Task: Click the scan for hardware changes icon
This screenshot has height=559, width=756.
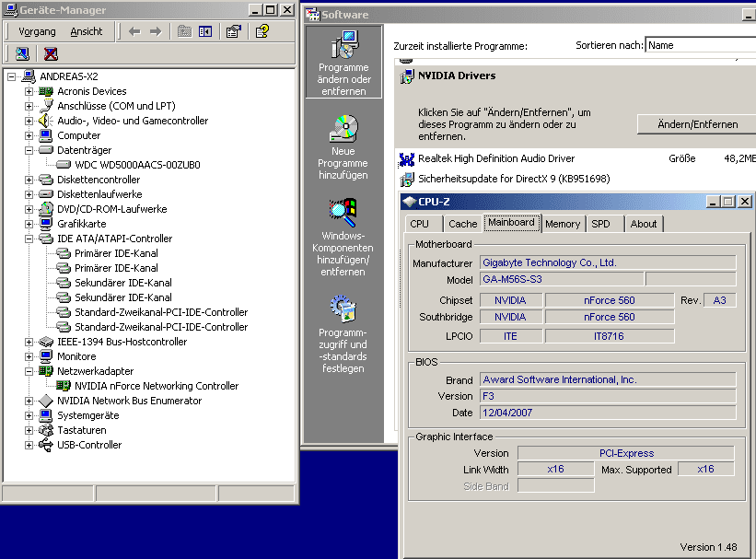Action: pyautogui.click(x=22, y=53)
